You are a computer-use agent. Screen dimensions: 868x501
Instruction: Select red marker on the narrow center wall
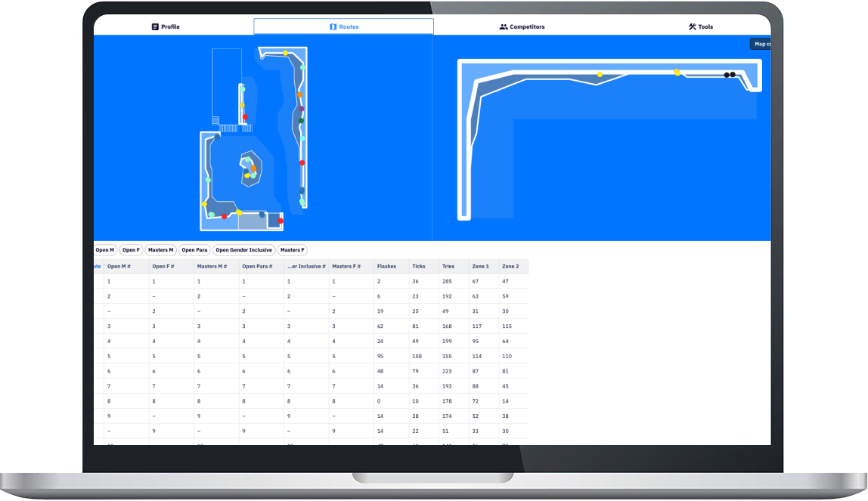[245, 117]
